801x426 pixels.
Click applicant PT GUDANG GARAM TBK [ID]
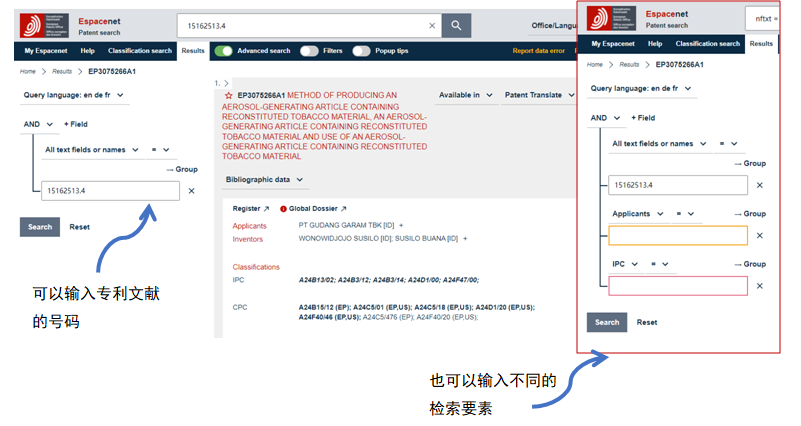[346, 225]
